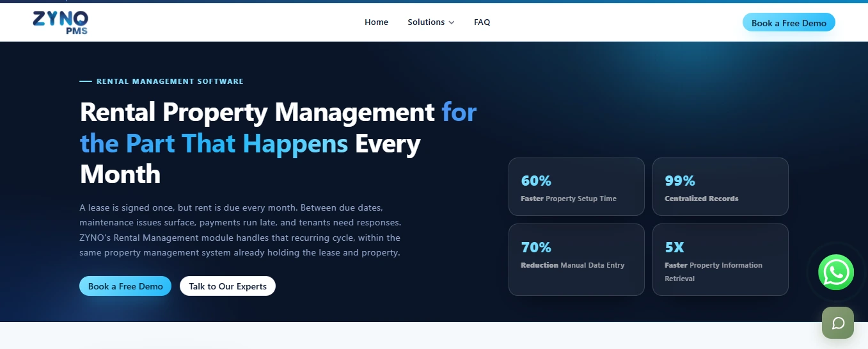The width and height of the screenshot is (868, 349).
Task: Click Book a Free Demo in hero section
Action: 125,286
